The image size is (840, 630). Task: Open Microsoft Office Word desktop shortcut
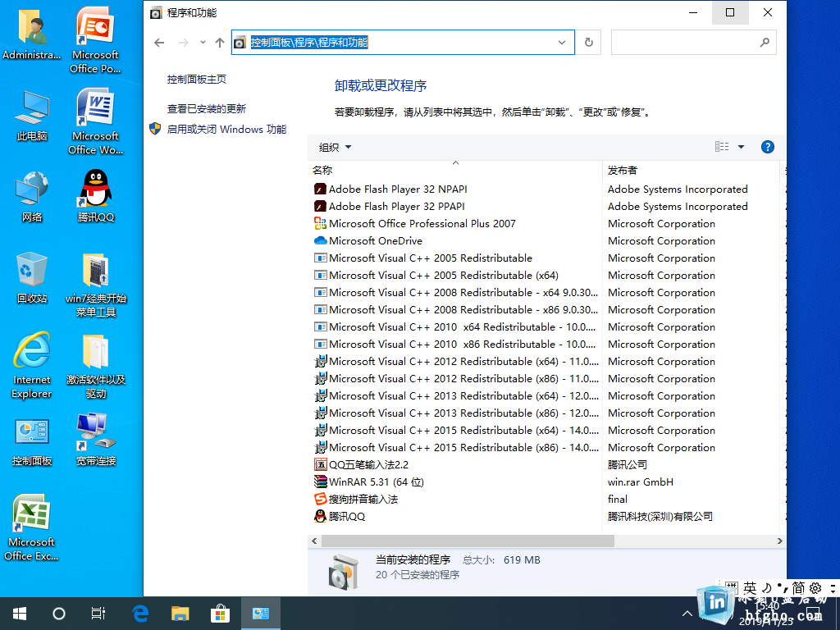(x=95, y=121)
